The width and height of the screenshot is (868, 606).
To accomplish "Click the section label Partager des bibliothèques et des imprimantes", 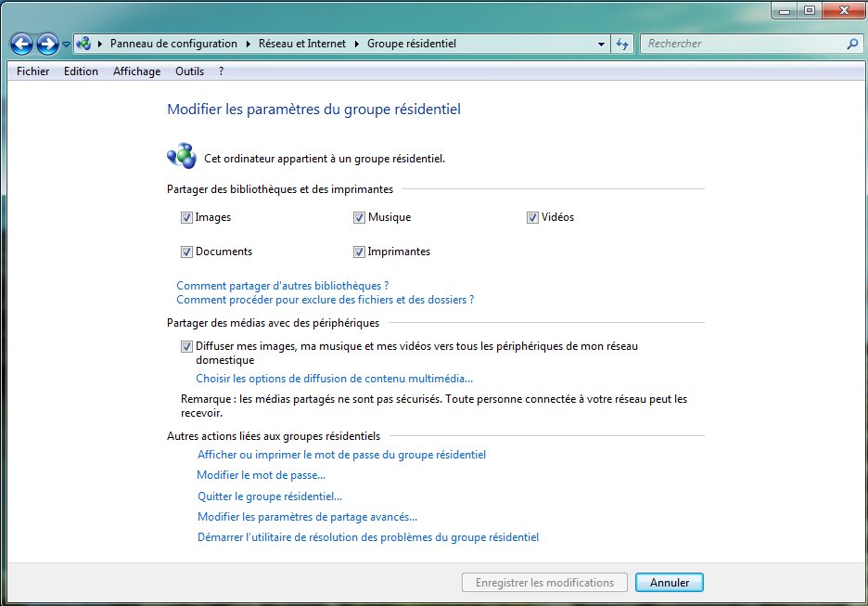I will coord(280,189).
